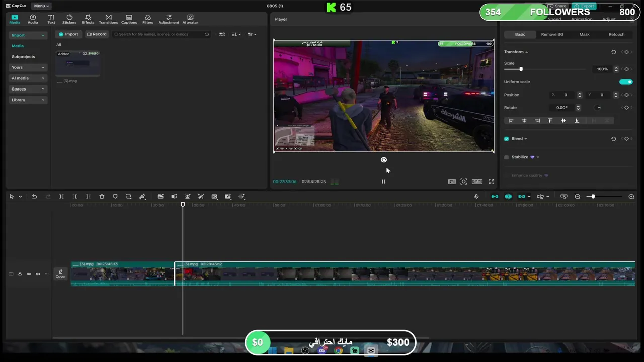Viewport: 644px width, 362px height.
Task: Click the microphone voiceover record icon
Action: (476, 197)
